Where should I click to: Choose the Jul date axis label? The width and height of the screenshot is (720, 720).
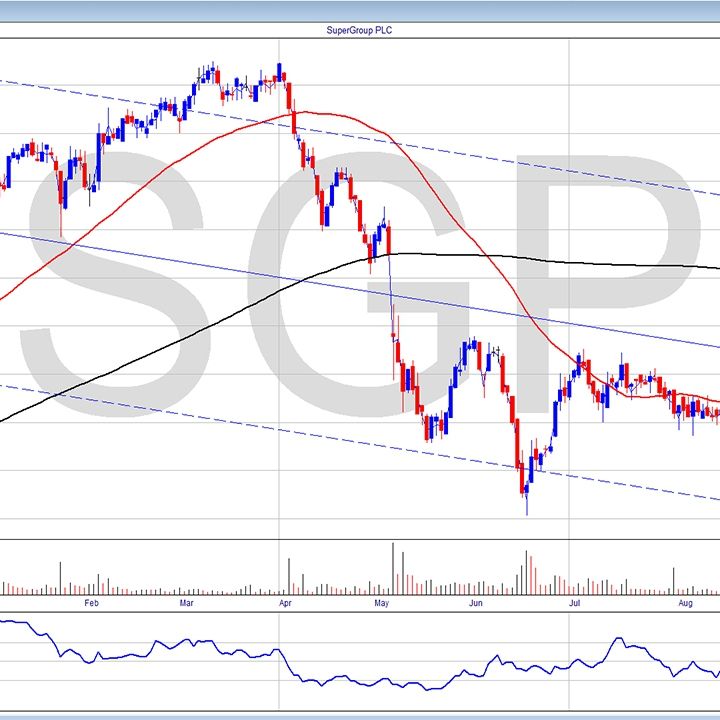point(574,603)
